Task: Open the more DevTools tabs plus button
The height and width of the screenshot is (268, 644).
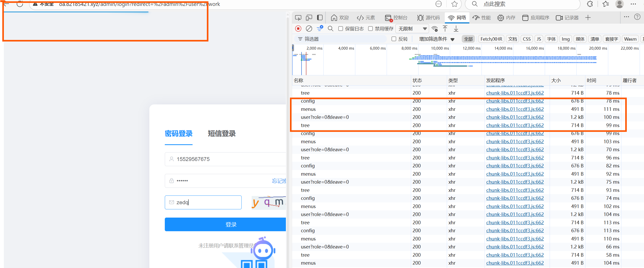Action: tap(588, 18)
